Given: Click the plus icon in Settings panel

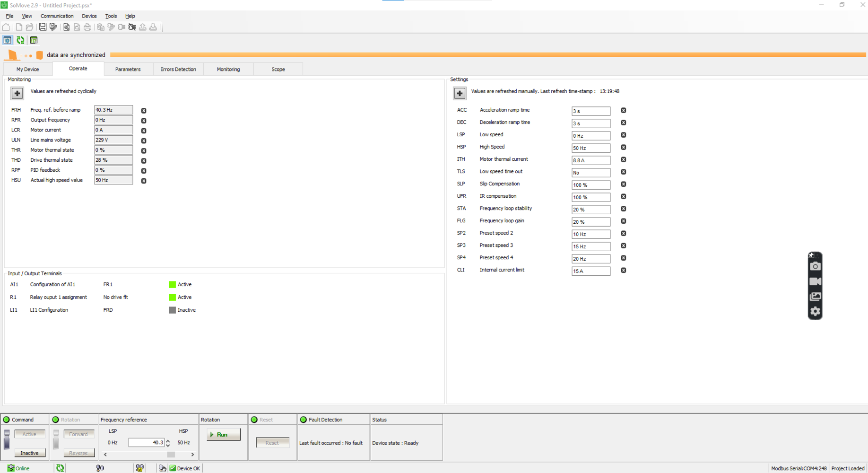Looking at the screenshot, I should point(460,93).
